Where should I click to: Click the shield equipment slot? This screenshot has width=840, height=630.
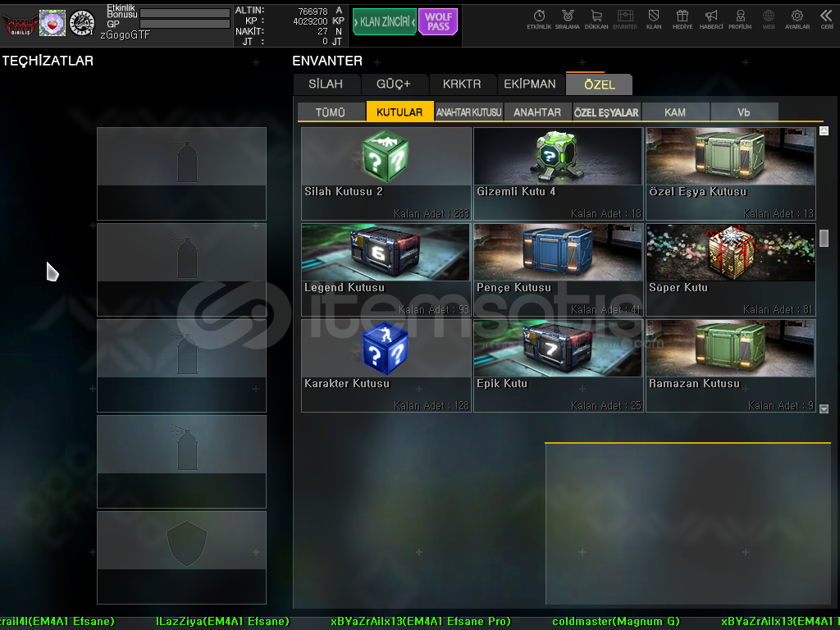[181, 558]
